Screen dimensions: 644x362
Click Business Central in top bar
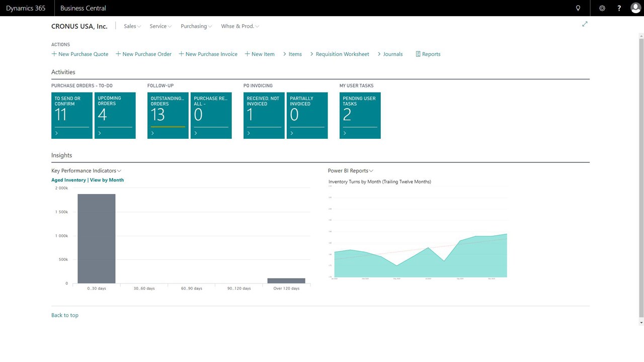click(x=83, y=8)
